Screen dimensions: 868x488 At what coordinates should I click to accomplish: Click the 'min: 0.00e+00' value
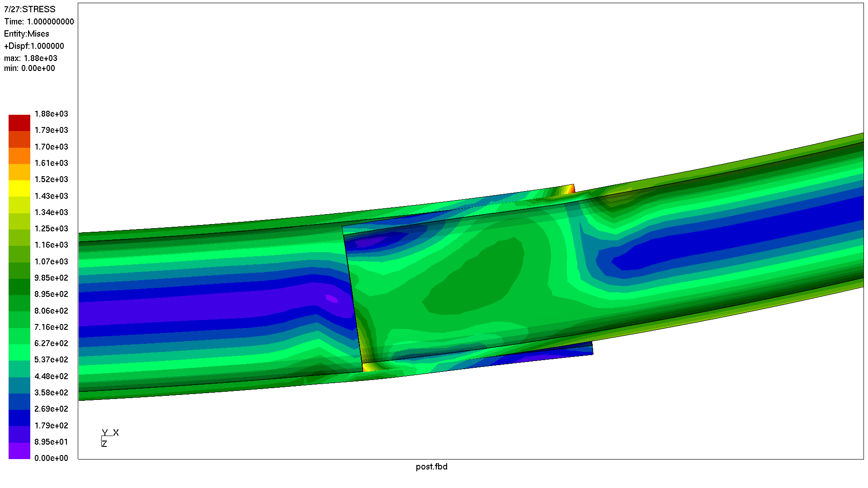(x=29, y=68)
